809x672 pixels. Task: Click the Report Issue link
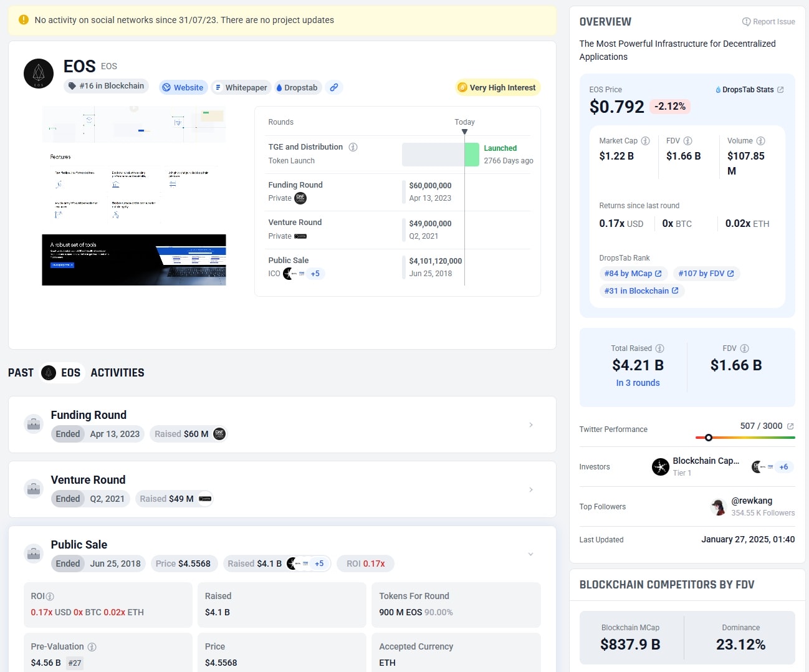768,22
